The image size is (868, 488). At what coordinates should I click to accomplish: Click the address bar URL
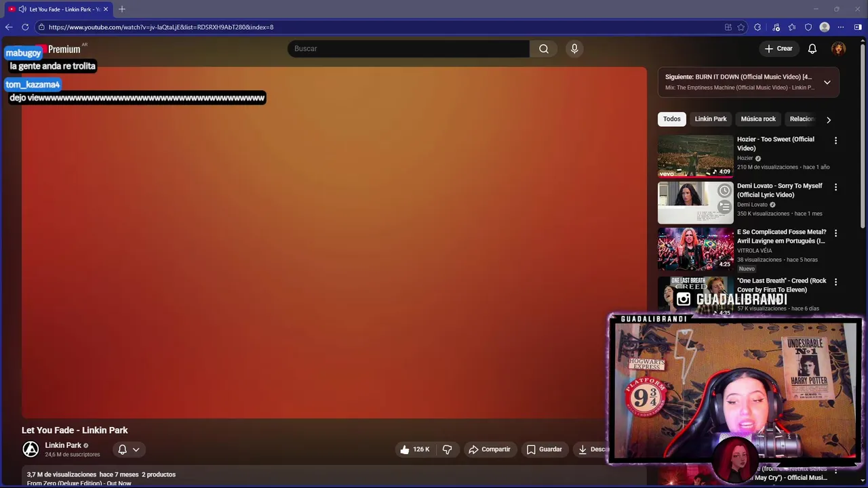(x=161, y=27)
